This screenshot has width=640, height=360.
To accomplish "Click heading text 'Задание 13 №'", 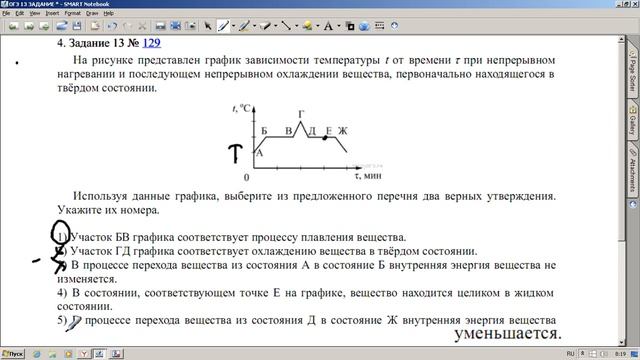I will [x=104, y=43].
